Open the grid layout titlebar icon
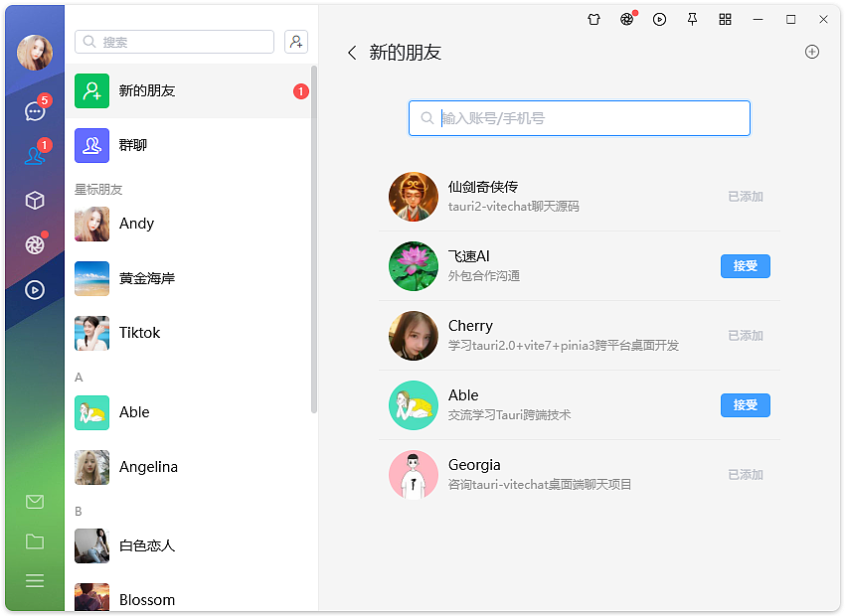Image resolution: width=845 pixels, height=616 pixels. coord(725,19)
